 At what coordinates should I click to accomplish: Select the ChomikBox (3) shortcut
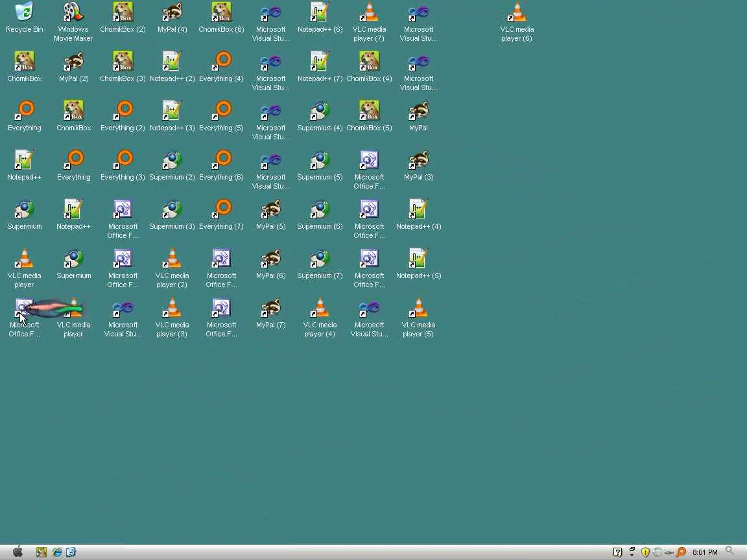click(x=123, y=67)
